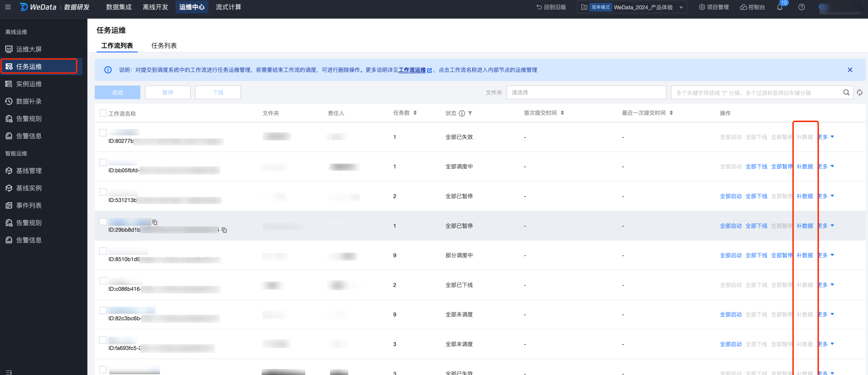The height and width of the screenshot is (375, 868).
Task: Open the hamburger menu at top left
Action: [x=8, y=7]
